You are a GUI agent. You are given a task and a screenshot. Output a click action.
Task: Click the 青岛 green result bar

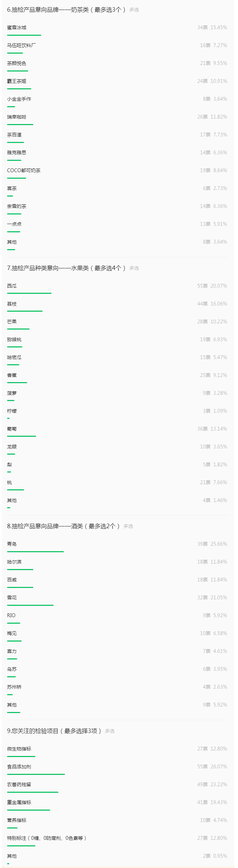35,552
